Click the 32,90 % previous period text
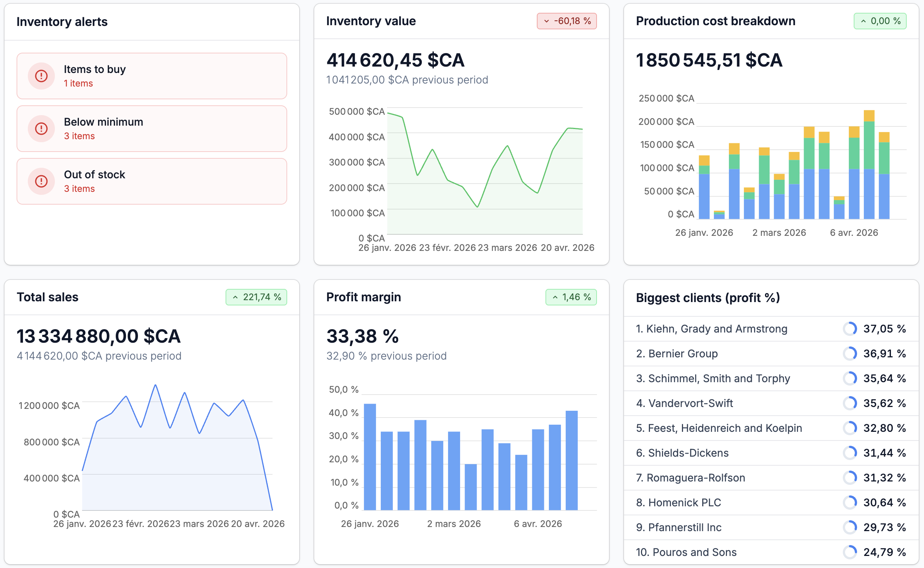This screenshot has width=924, height=568. (386, 356)
